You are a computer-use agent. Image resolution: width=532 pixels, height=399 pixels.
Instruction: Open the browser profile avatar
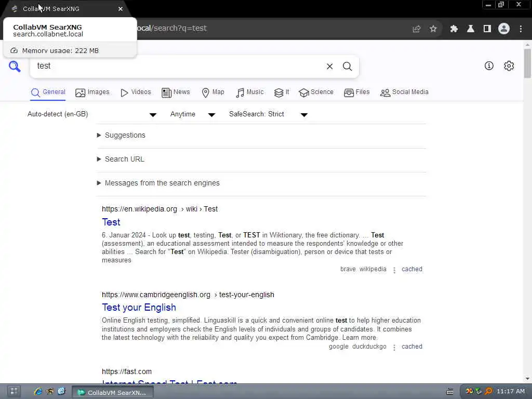point(504,29)
